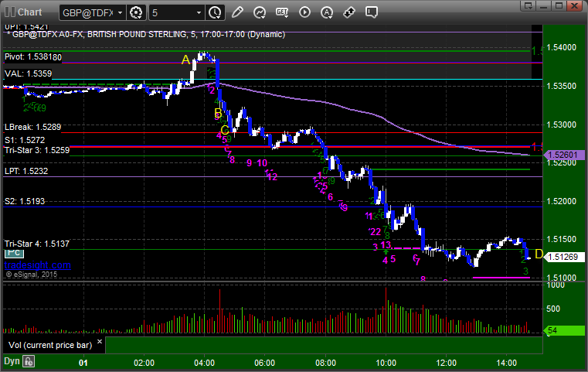
Task: Click the 04:00 time axis label
Action: (205, 363)
